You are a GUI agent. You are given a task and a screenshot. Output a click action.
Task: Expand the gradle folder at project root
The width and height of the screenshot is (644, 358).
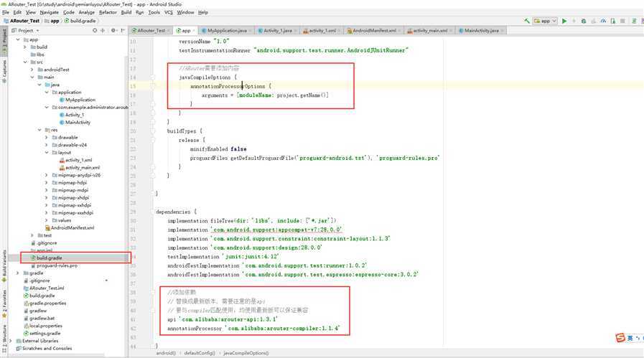pos(18,273)
